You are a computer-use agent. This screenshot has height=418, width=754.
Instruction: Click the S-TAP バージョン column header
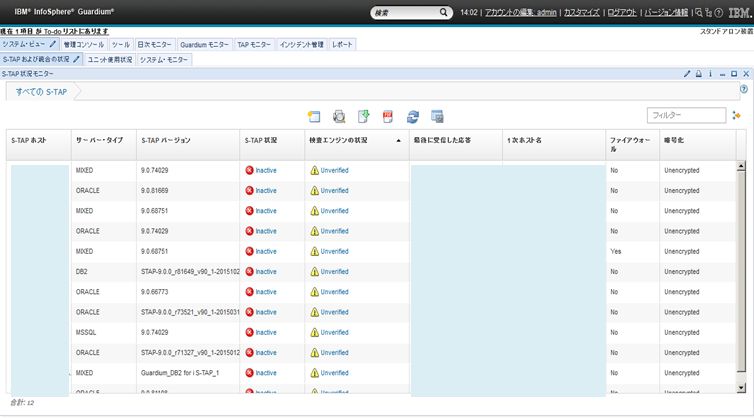(166, 141)
